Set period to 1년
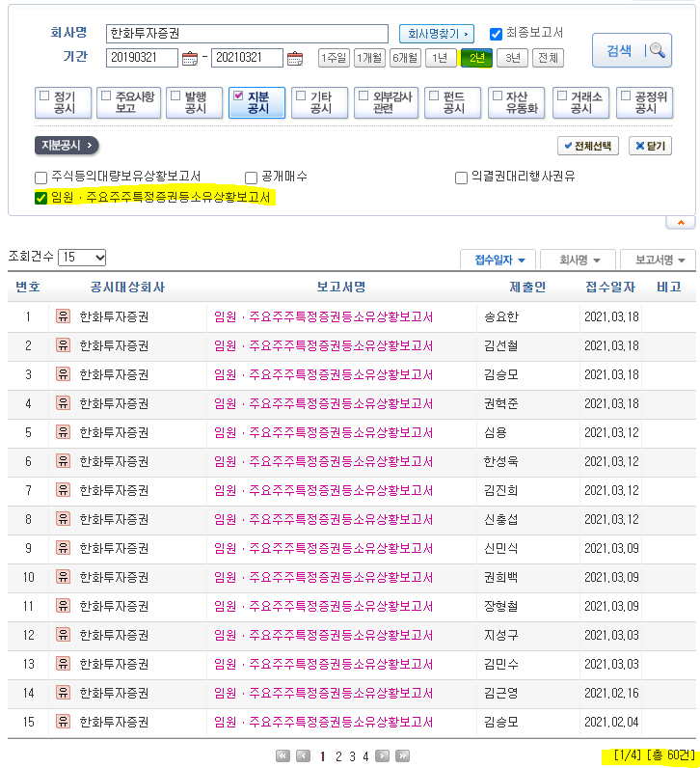 point(441,58)
